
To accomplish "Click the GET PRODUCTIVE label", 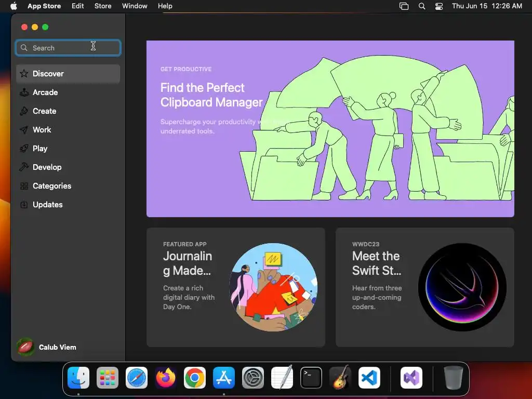I will (x=186, y=69).
